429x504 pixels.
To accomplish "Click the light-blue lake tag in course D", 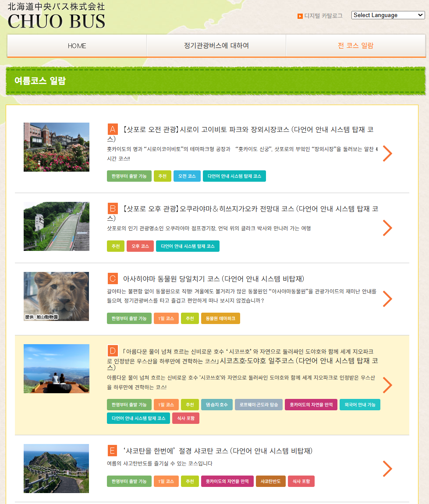I will point(217,405).
